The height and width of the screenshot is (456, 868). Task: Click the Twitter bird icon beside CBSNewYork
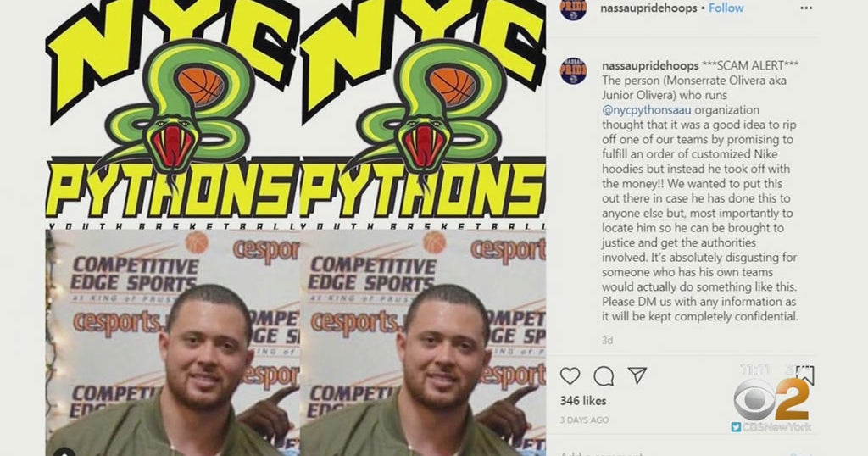[x=736, y=427]
